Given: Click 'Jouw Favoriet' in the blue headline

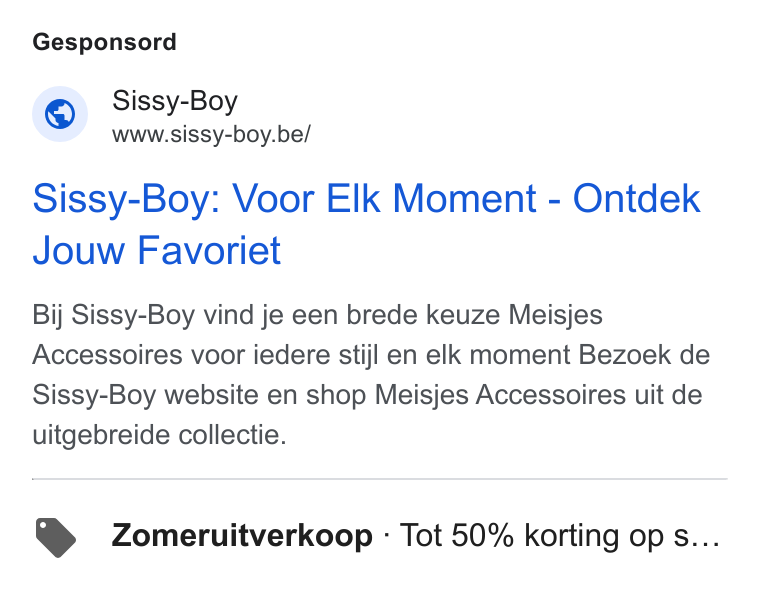Looking at the screenshot, I should (x=157, y=250).
